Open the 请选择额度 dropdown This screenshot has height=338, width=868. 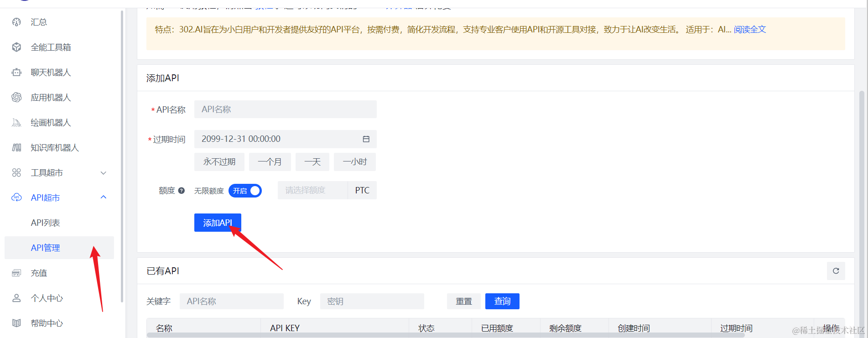coord(313,190)
